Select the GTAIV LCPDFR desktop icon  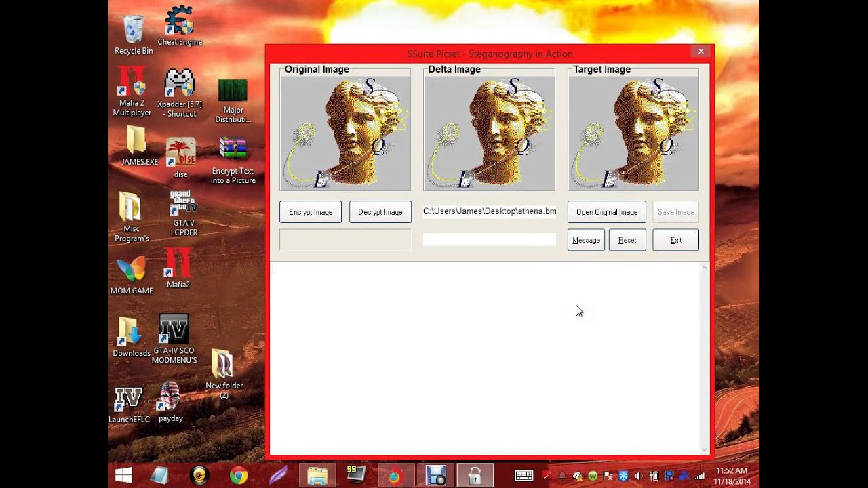(183, 213)
